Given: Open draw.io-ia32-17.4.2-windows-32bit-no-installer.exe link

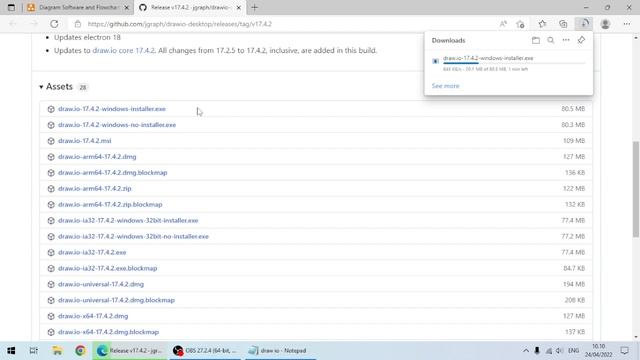Looking at the screenshot, I should pyautogui.click(x=133, y=236).
